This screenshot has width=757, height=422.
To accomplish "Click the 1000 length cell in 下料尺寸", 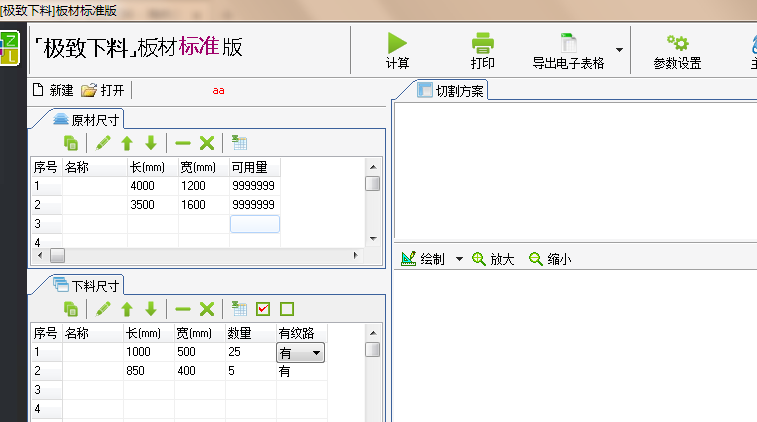I will click(x=149, y=352).
